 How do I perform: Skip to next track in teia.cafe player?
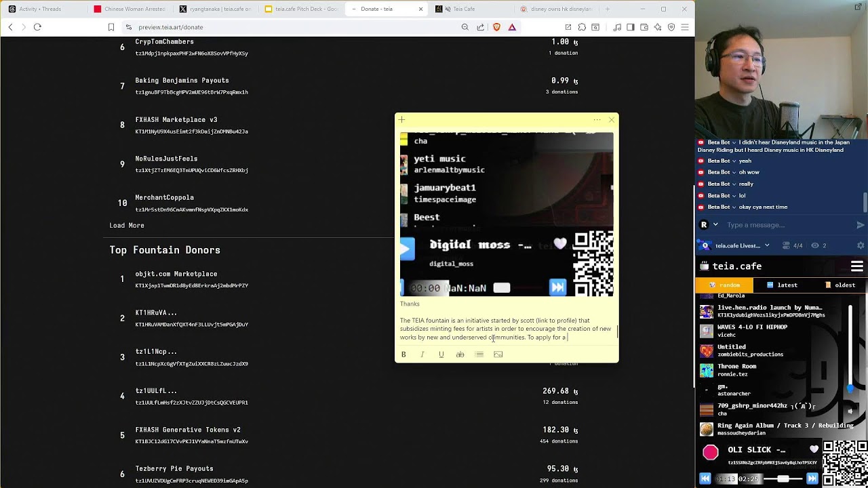click(812, 479)
